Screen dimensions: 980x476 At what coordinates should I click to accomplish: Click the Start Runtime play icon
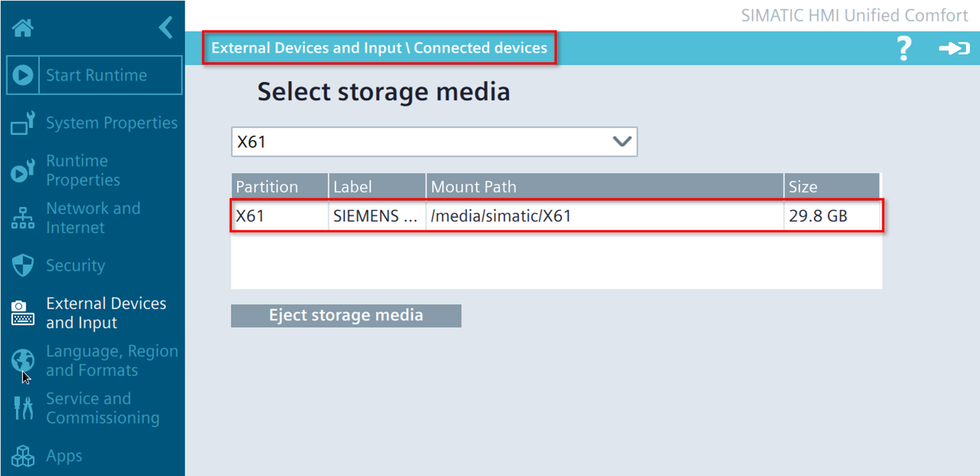point(23,76)
